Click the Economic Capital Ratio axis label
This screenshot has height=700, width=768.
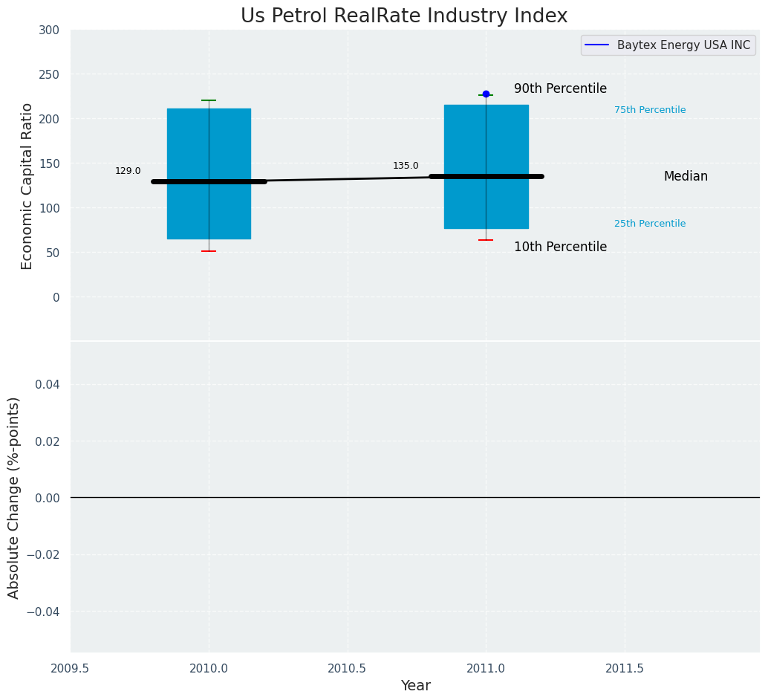coord(27,187)
